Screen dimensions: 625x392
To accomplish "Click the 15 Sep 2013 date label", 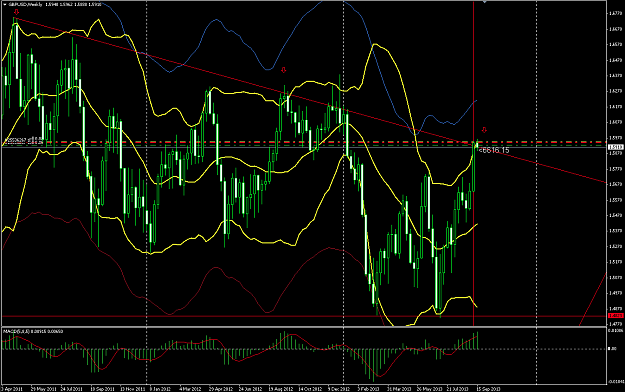I will pos(489,388).
